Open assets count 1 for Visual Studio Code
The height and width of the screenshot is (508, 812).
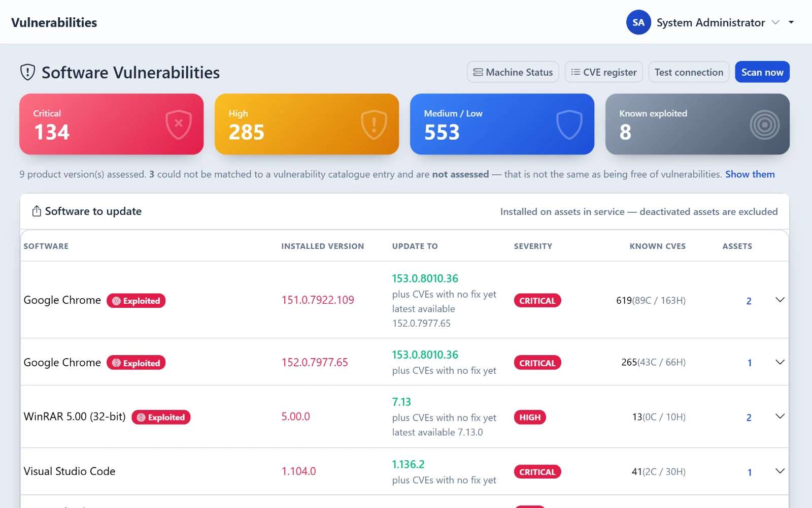coord(750,472)
